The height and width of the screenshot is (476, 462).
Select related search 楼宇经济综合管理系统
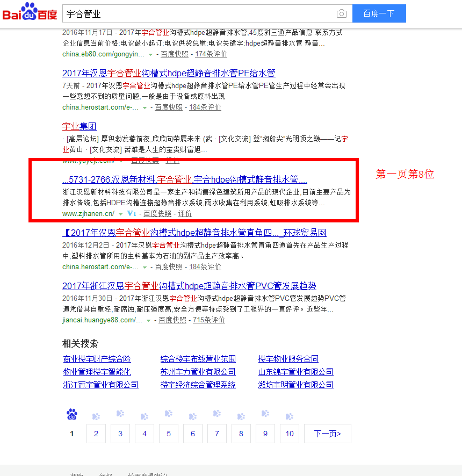click(x=198, y=385)
